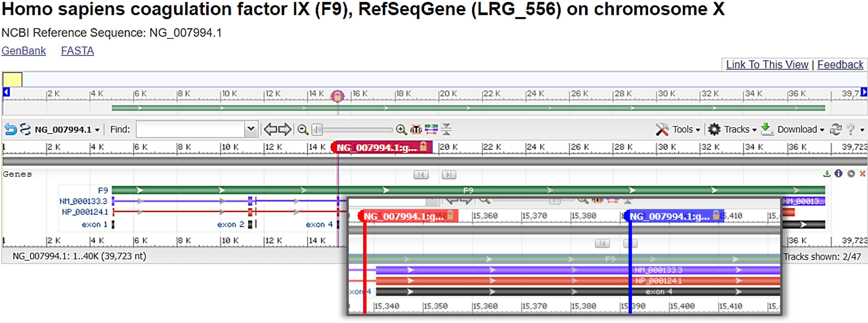Click inside the Find input field
868x323 pixels.
tap(190, 129)
